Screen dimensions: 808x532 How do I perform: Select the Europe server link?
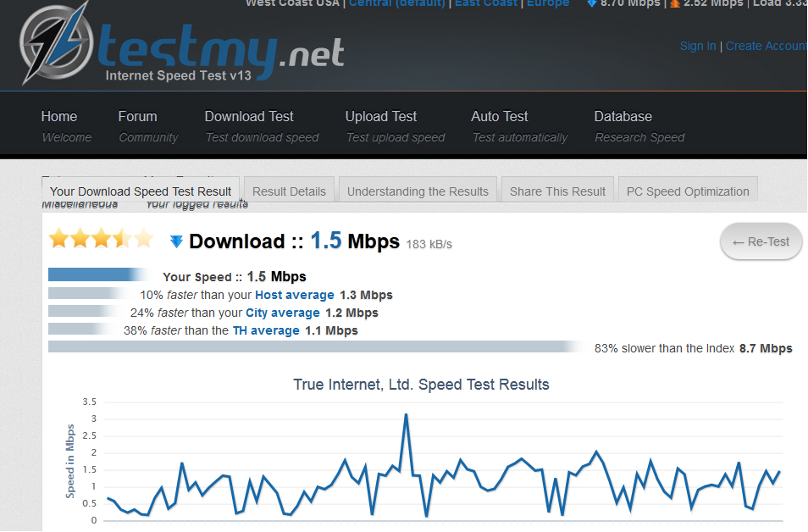[x=548, y=3]
